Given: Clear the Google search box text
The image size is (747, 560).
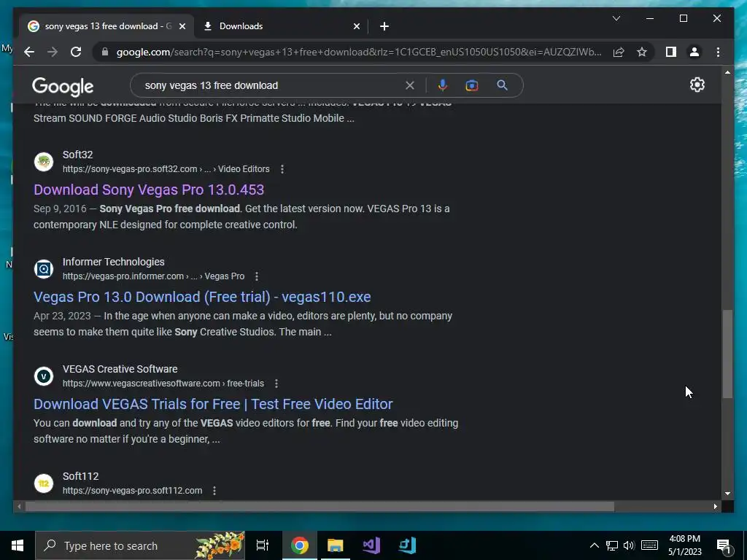Looking at the screenshot, I should point(410,85).
